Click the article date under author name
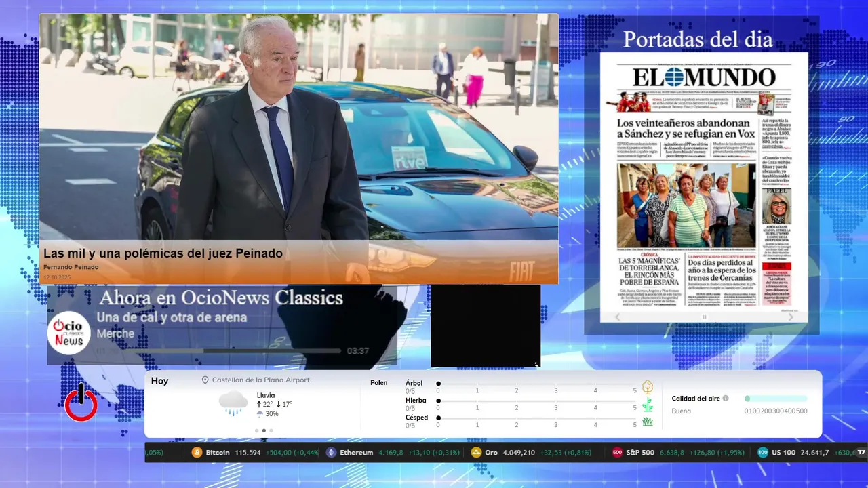Viewport: 868px width, 488px height. pos(57,277)
